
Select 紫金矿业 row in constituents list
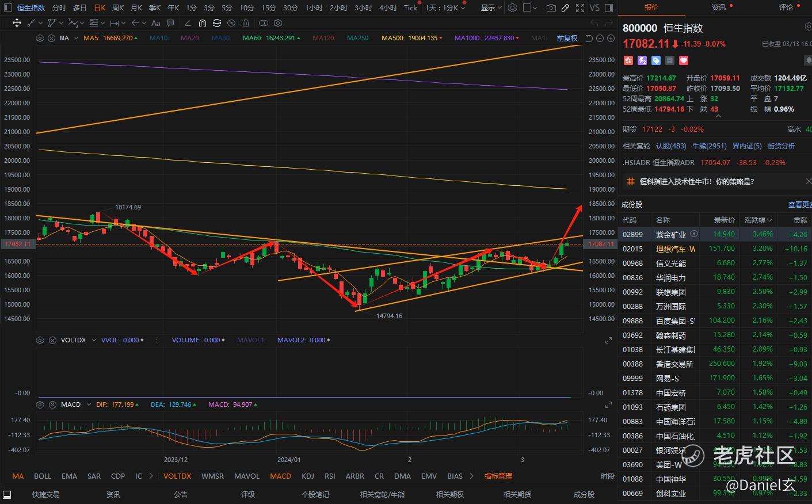[x=670, y=234]
